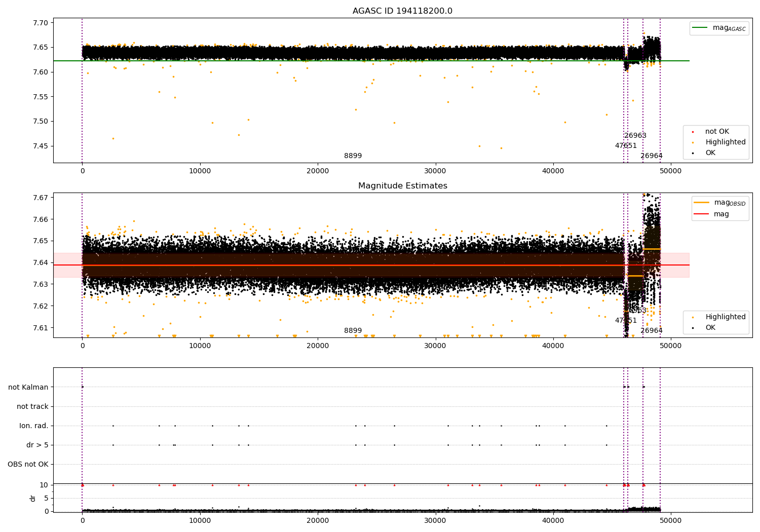Screen dimensions: 760x532
Task: Click the 10000 x-axis tick under top plot
Action: click(x=200, y=171)
